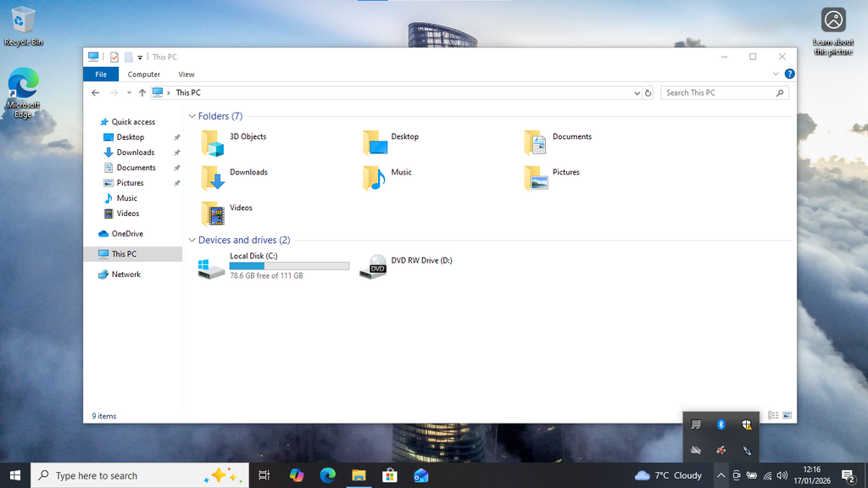Collapse the Devices and drives group

192,240
